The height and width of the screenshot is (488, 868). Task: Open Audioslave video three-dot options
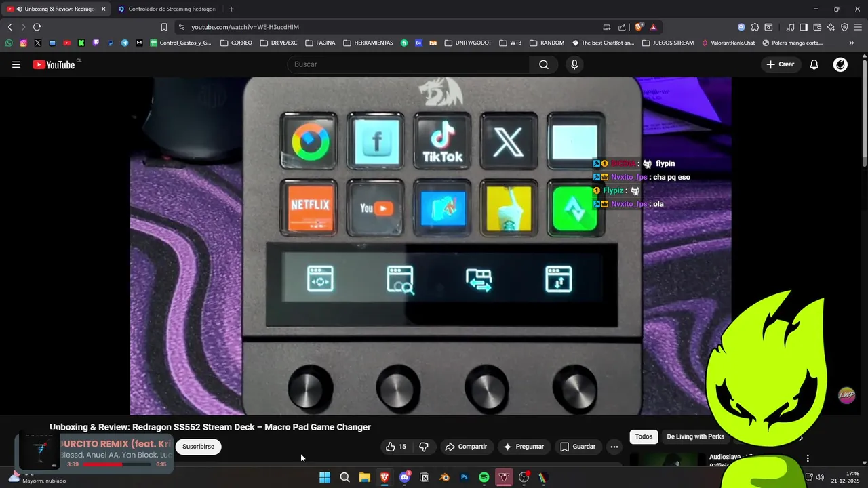pyautogui.click(x=807, y=458)
